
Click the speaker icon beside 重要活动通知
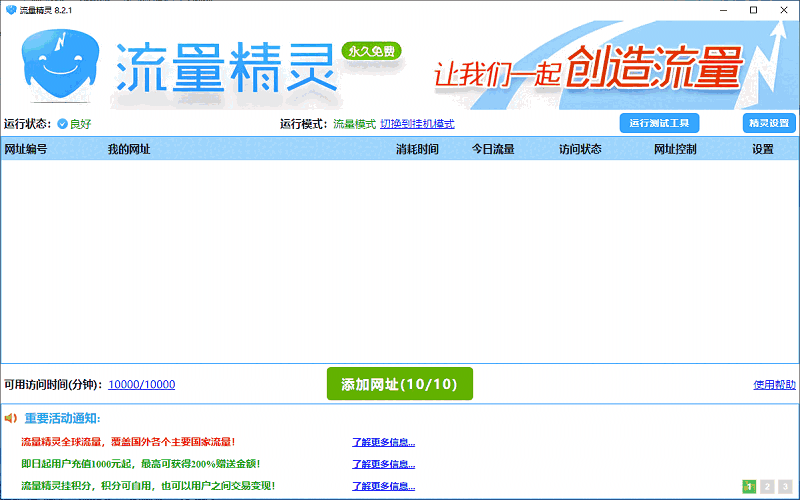[11, 418]
